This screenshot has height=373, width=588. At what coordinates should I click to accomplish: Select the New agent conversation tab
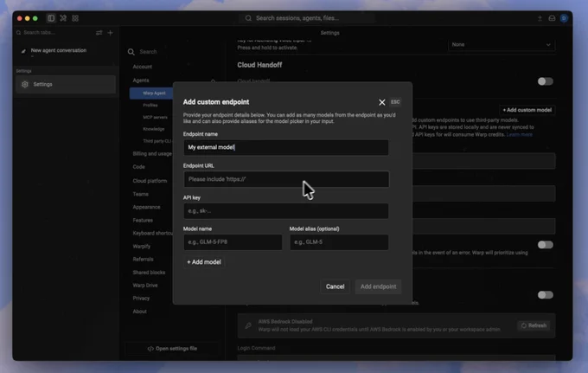click(66, 51)
